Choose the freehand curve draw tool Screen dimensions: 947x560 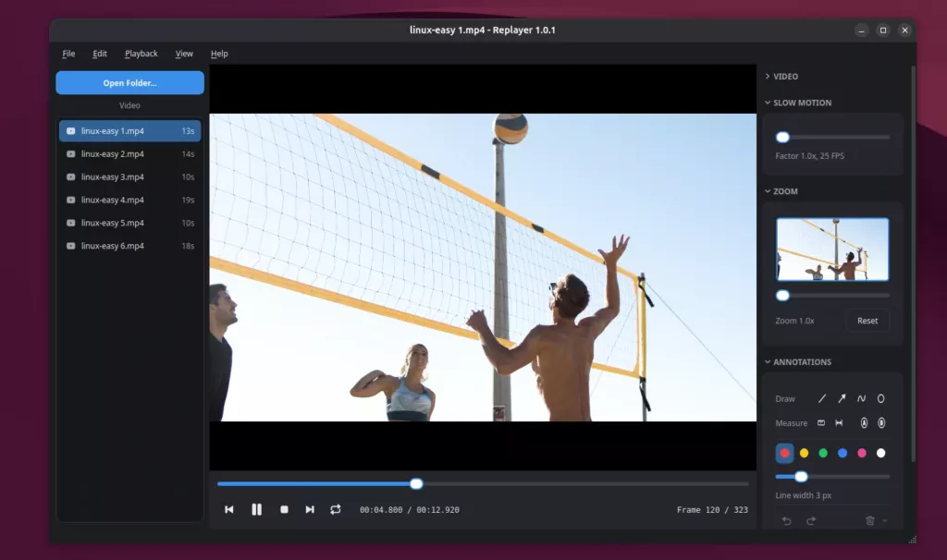[861, 399]
